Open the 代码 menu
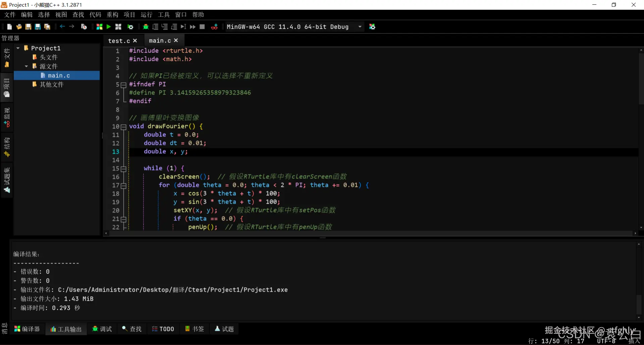Screen dimensions: 644x345 pos(95,15)
